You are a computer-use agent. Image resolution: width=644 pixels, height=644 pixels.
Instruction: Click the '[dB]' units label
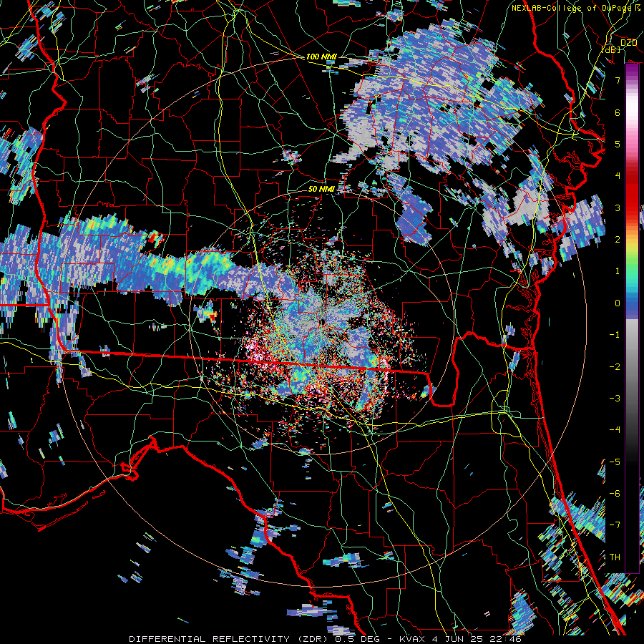click(611, 49)
